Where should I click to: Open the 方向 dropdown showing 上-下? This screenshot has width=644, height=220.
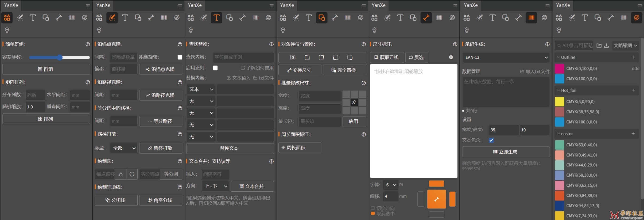coord(215,186)
